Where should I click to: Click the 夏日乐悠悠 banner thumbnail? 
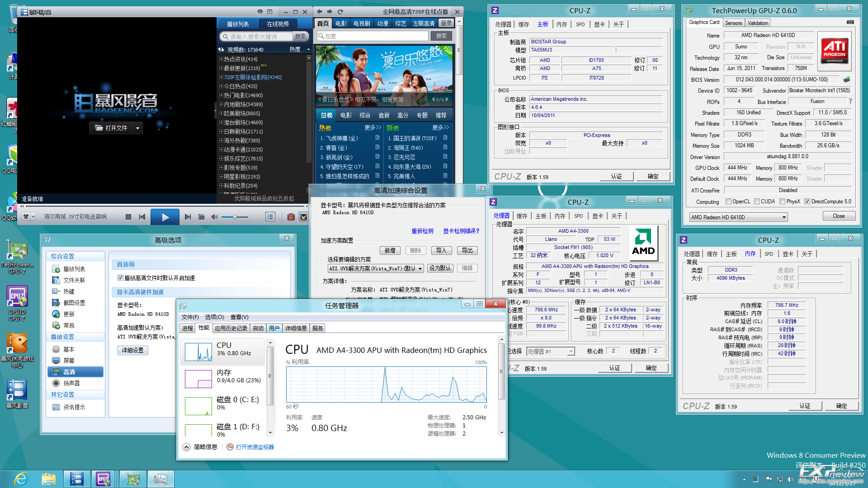(384, 75)
